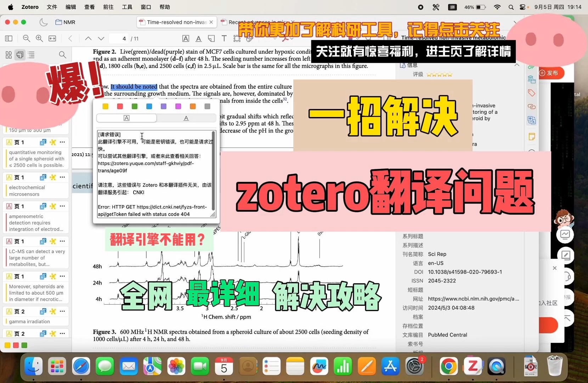Screen dimensions: 588x383
Task: Pick the yellow highlight color in popup
Action: coord(105,106)
